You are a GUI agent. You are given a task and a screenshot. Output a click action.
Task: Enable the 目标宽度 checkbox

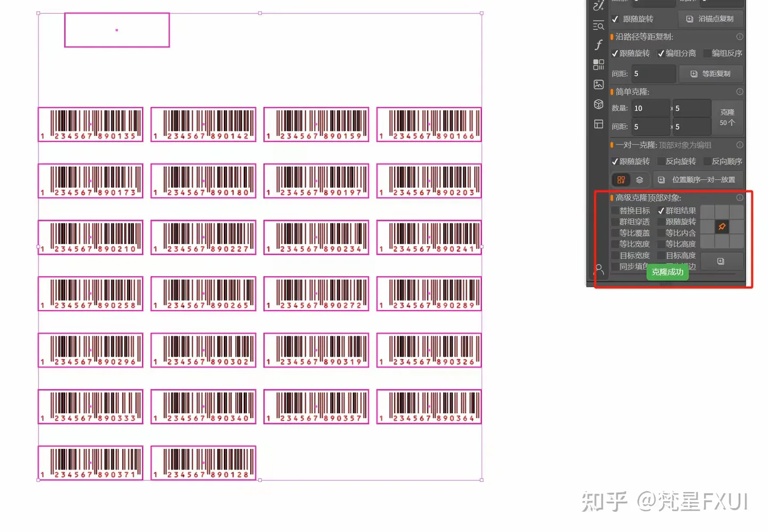coord(615,255)
